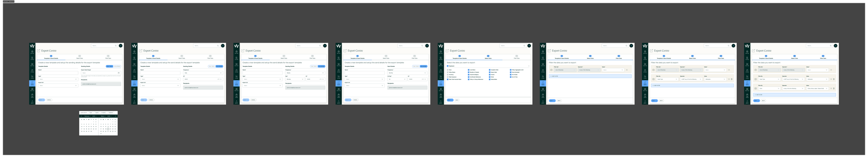Open Template & Send Details tab in checkbox frame
The width and height of the screenshot is (868, 158).
tap(460, 57)
